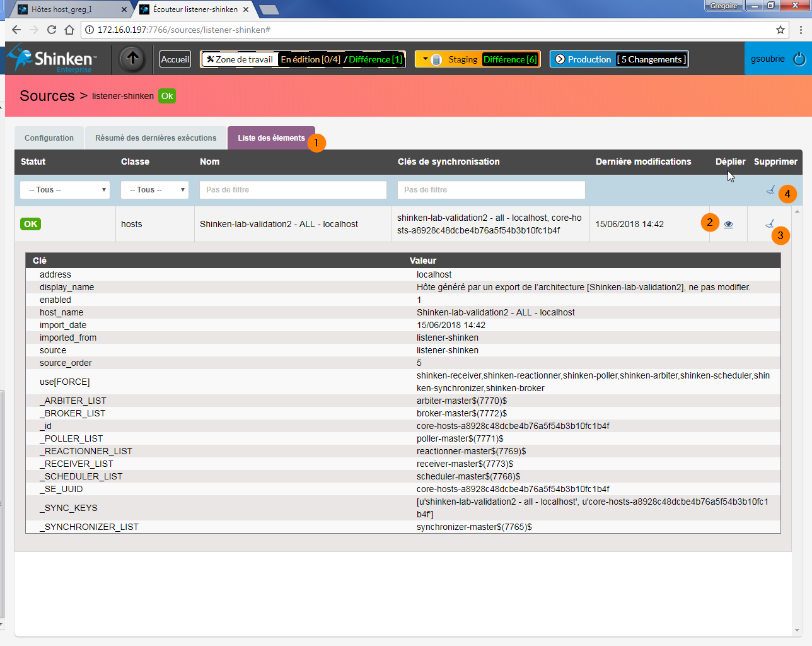Click the delete broom icon on hosts row

point(769,224)
